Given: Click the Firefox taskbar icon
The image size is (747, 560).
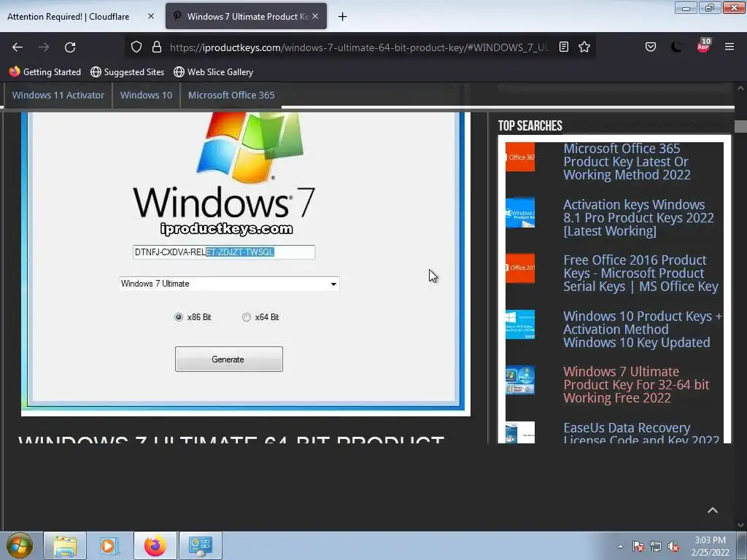Looking at the screenshot, I should [155, 545].
